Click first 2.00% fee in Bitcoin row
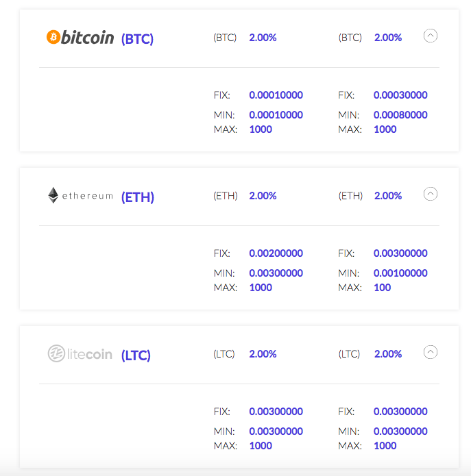Viewport: 471px width, 476px height. [x=263, y=38]
